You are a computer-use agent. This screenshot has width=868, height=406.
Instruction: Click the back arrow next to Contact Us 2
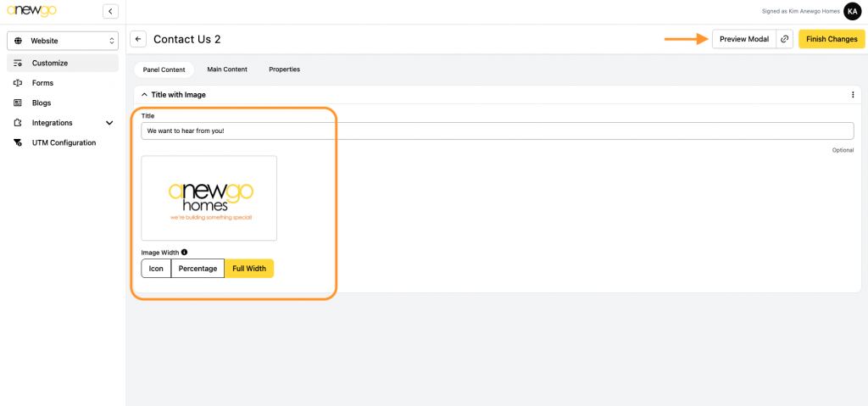tap(138, 39)
